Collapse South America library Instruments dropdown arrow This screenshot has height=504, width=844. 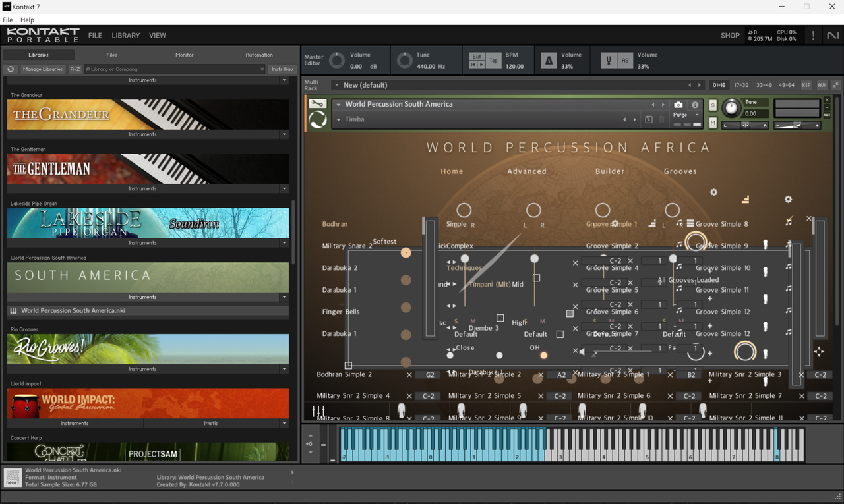pos(284,297)
